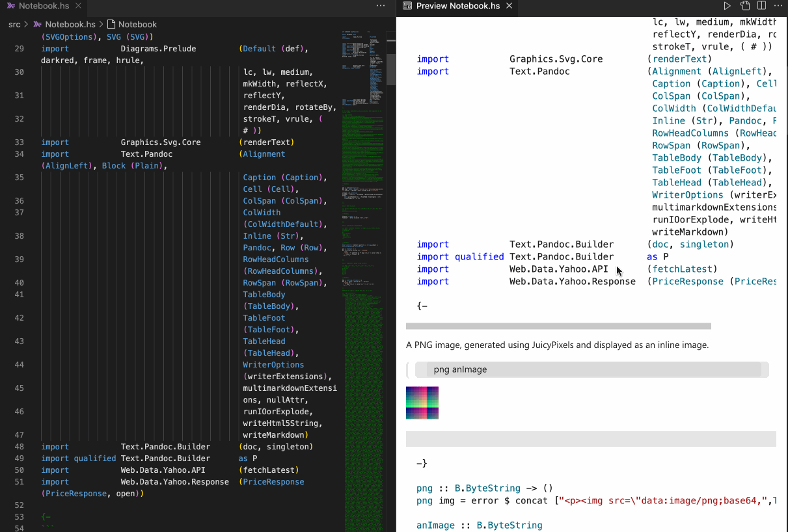The image size is (788, 532).
Task: Click the rendered PNG color image
Action: (x=422, y=403)
